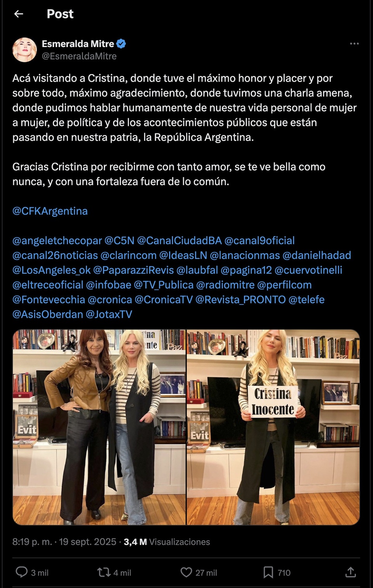Open the @pagina12 mention
This screenshot has height=588, width=373.
pyautogui.click(x=246, y=270)
